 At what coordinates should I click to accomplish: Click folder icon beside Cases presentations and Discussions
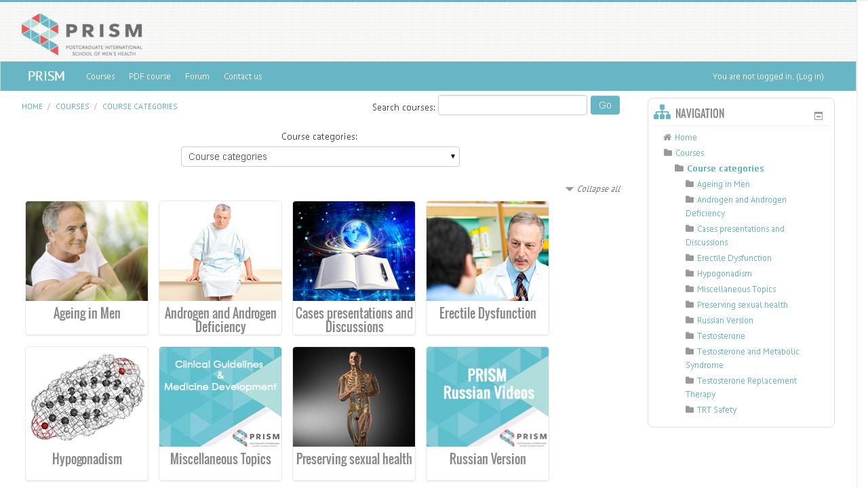click(690, 228)
